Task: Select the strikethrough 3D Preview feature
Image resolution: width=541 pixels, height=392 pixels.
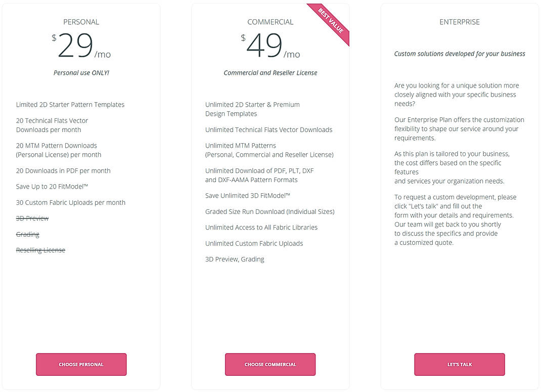Action: [x=32, y=218]
